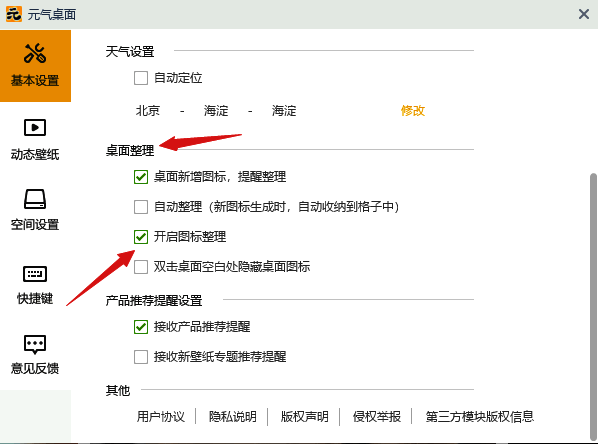Switch to 意见反馈 tab label

pyautogui.click(x=35, y=368)
